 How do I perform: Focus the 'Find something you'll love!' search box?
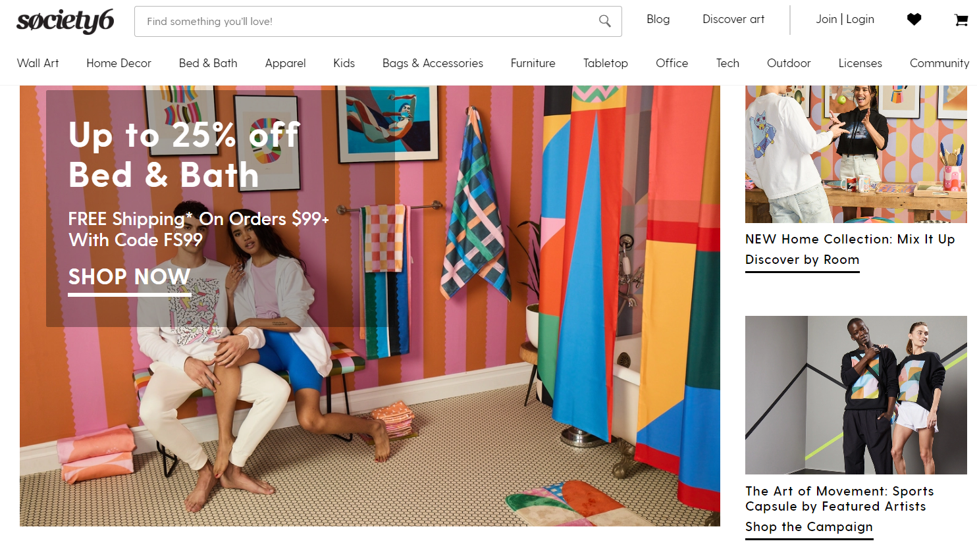tap(378, 21)
